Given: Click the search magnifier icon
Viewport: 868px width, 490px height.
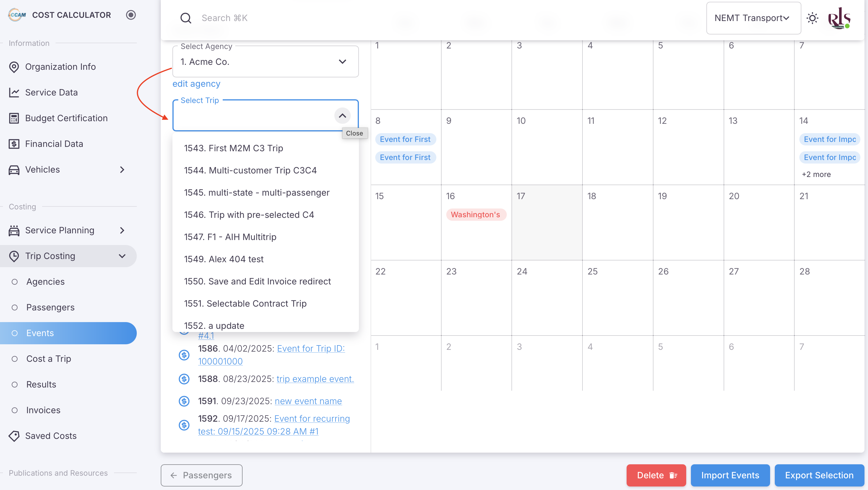Looking at the screenshot, I should (x=186, y=18).
